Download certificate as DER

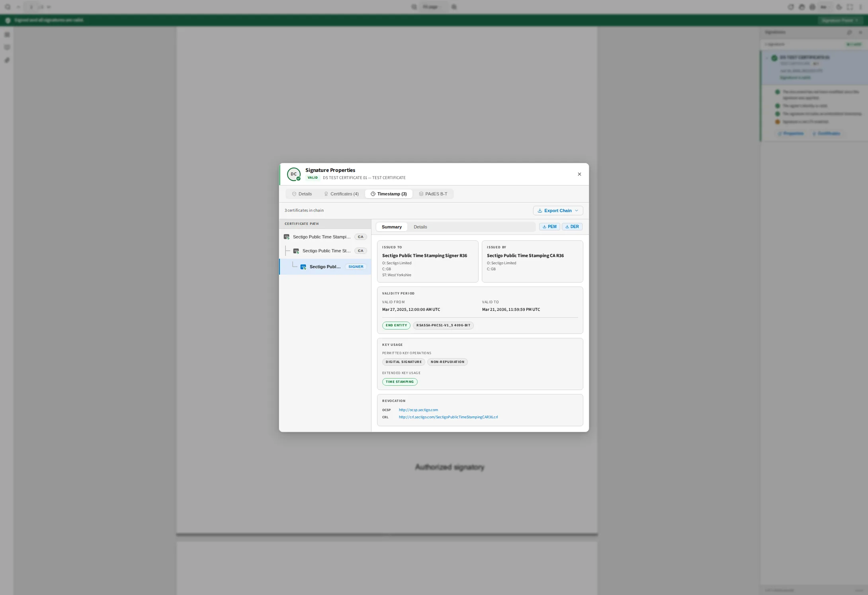pyautogui.click(x=572, y=226)
